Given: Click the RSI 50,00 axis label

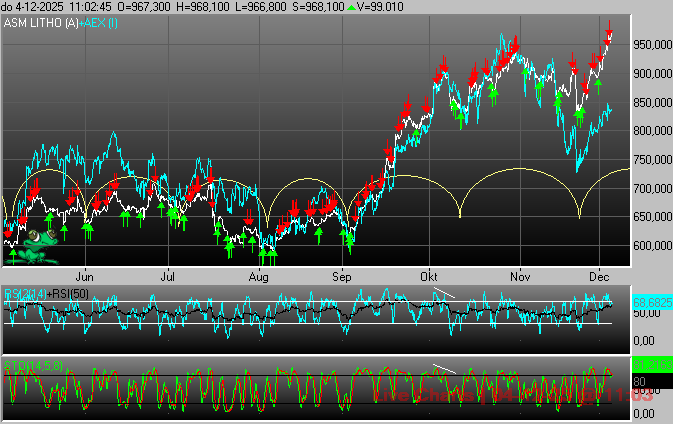Looking at the screenshot, I should [x=647, y=313].
